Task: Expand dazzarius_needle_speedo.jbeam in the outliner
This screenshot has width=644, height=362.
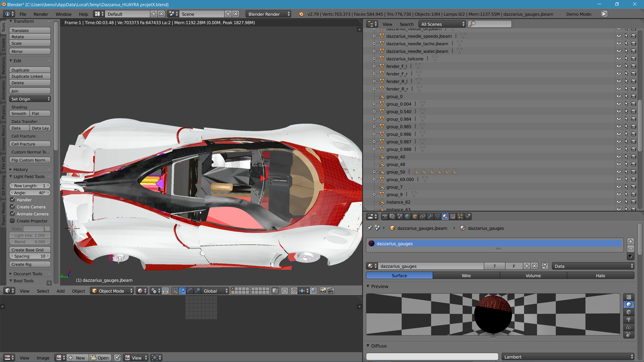Action: (x=374, y=36)
